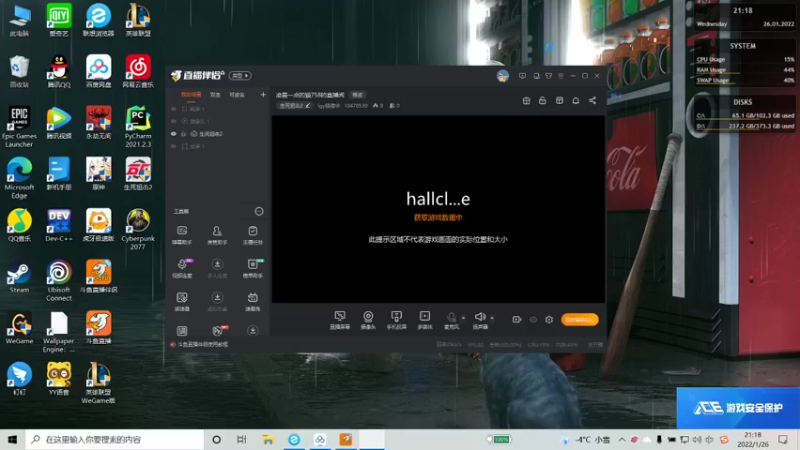Click the plus icon to add a scene
This screenshot has width=800, height=450.
263,94
